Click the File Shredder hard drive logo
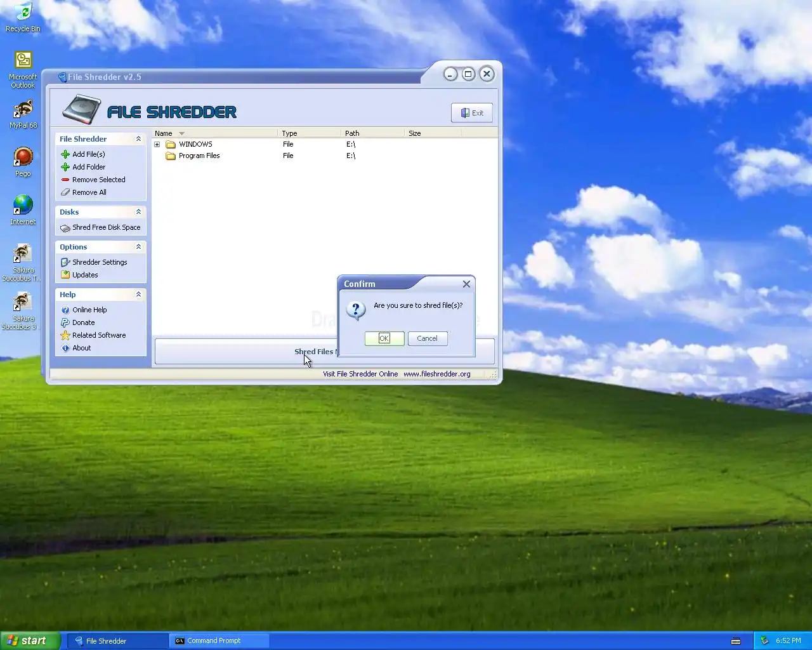Screen dimensions: 812x650 click(x=81, y=109)
